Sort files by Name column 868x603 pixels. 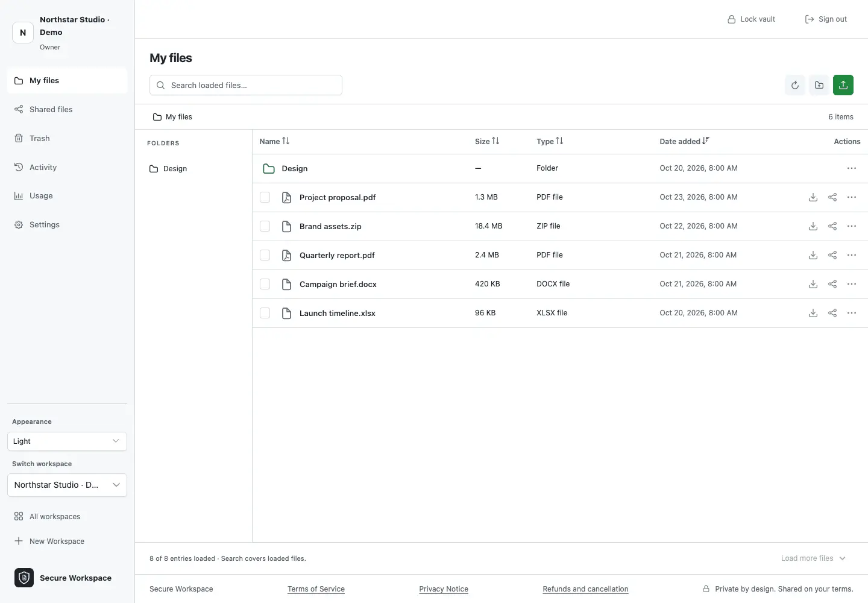pos(274,141)
